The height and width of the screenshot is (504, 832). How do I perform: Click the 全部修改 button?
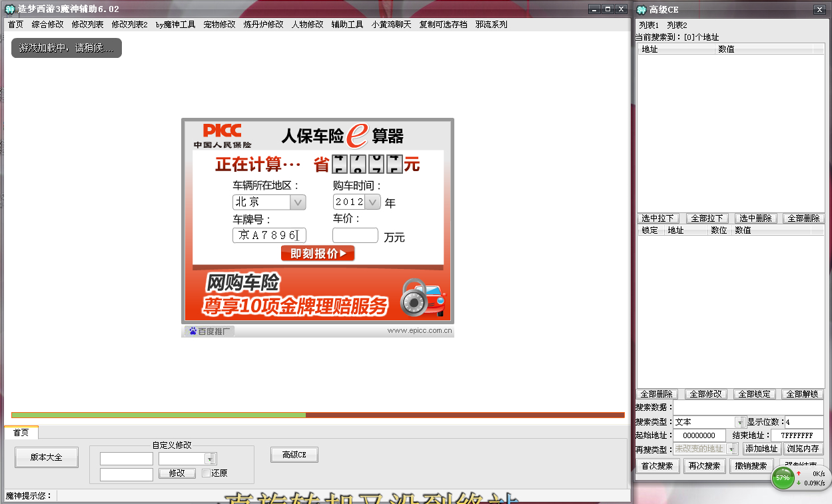705,394
